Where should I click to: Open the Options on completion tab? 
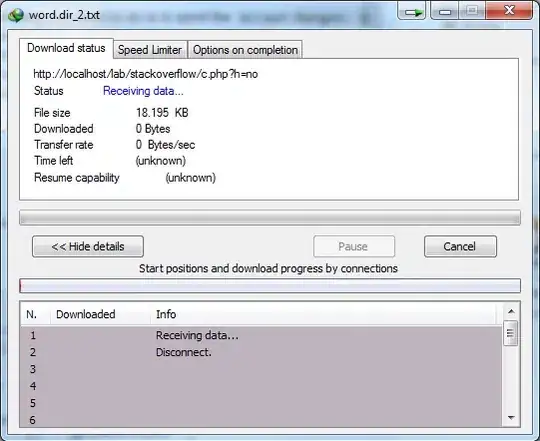[x=245, y=50]
